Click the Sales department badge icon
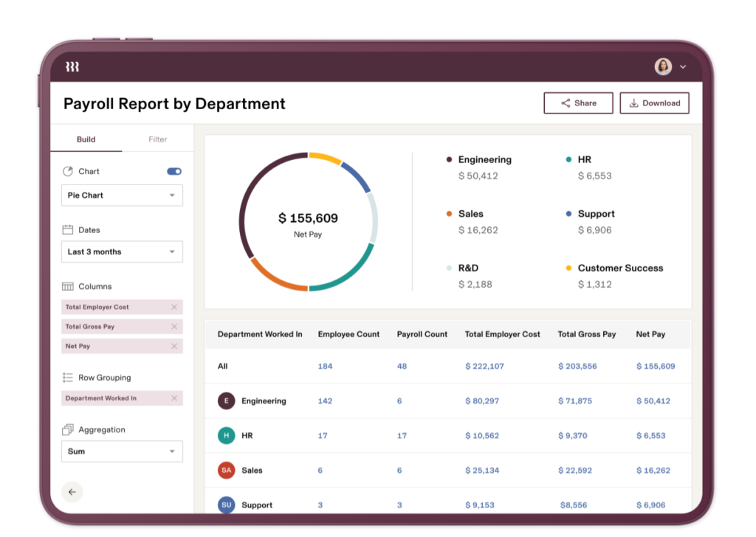The image size is (756, 537). pos(226,470)
